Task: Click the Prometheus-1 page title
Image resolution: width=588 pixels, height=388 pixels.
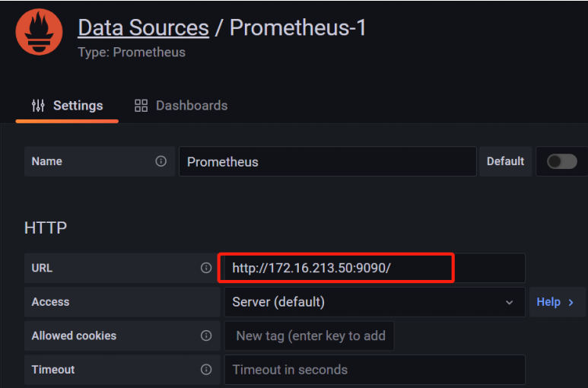Action: pyautogui.click(x=298, y=28)
